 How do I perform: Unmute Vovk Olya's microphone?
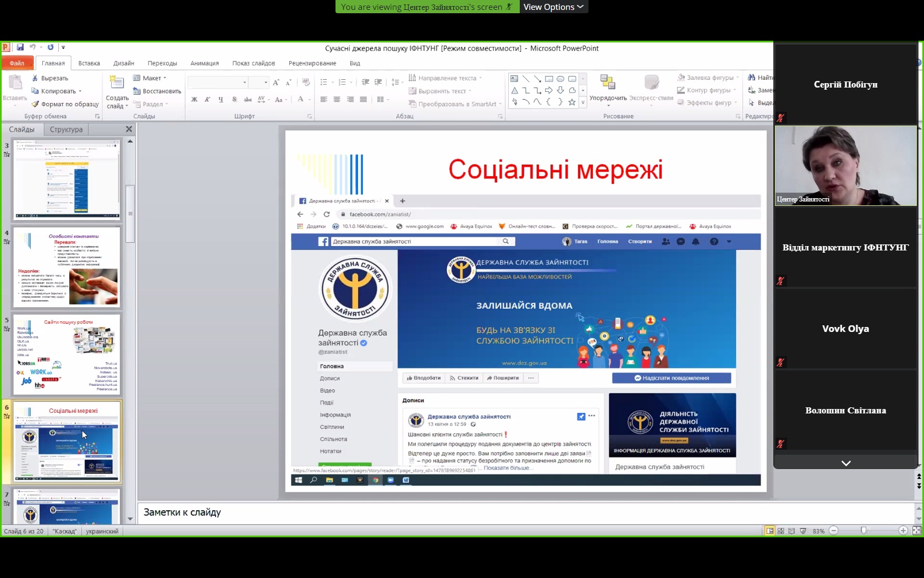[781, 362]
